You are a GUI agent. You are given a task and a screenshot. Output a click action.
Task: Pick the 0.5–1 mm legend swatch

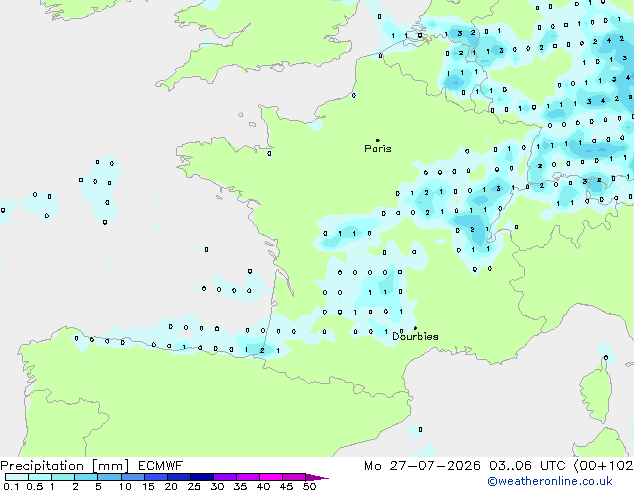40,477
